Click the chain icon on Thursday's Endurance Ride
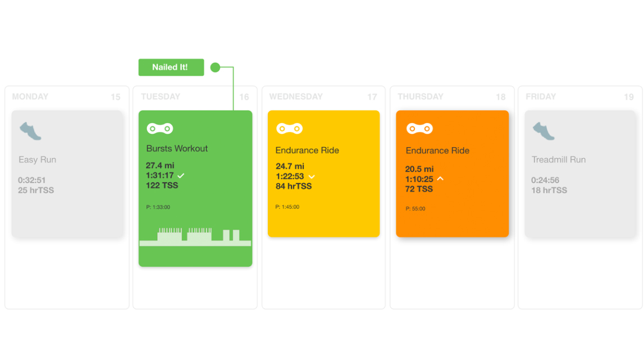644x362 pixels. (419, 129)
